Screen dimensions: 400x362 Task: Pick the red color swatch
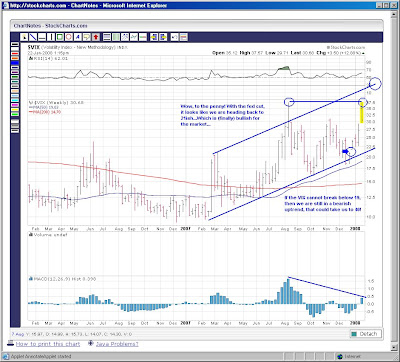[15, 54]
